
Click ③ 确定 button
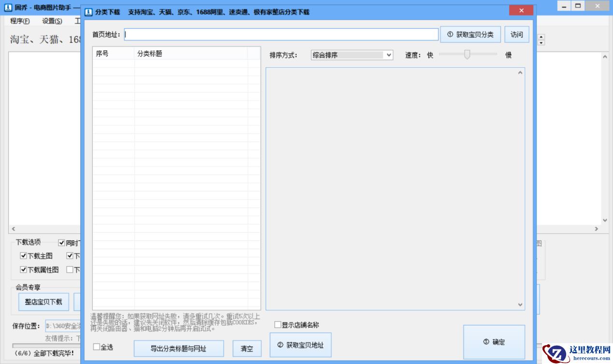click(x=494, y=342)
